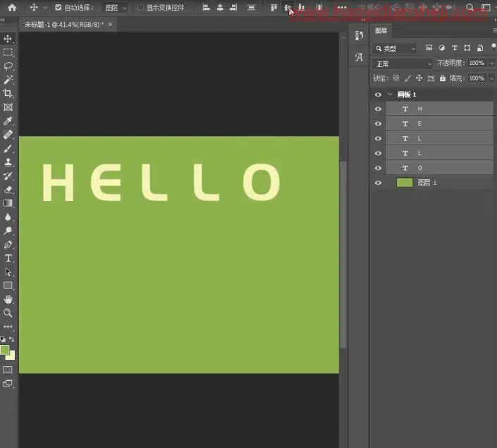
Task: Toggle visibility of the O text layer
Action: pyautogui.click(x=378, y=168)
